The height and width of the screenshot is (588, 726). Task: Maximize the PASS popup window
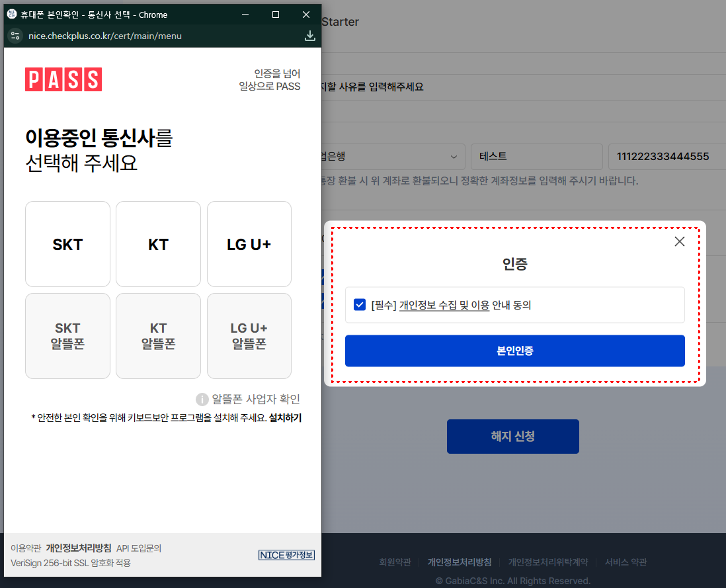(276, 15)
